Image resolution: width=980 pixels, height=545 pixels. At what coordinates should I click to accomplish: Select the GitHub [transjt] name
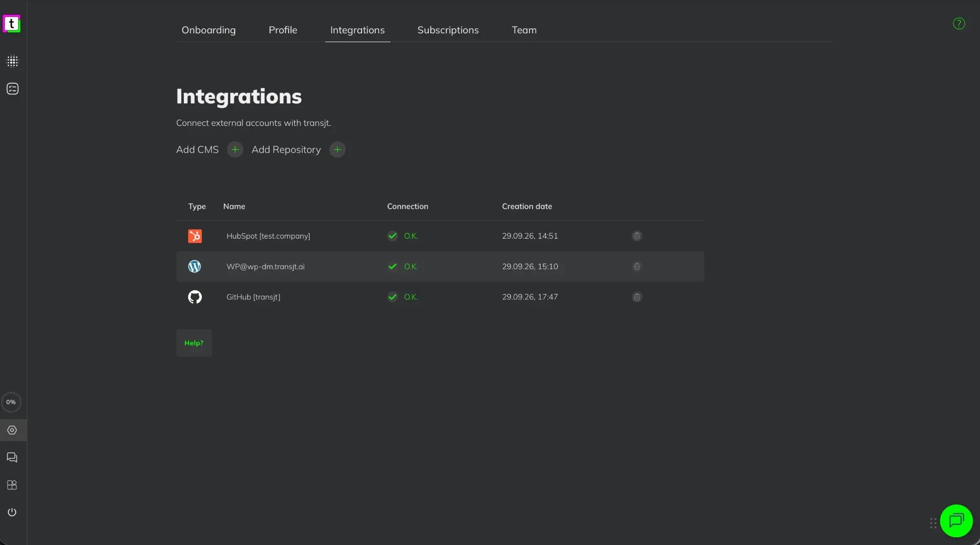253,297
